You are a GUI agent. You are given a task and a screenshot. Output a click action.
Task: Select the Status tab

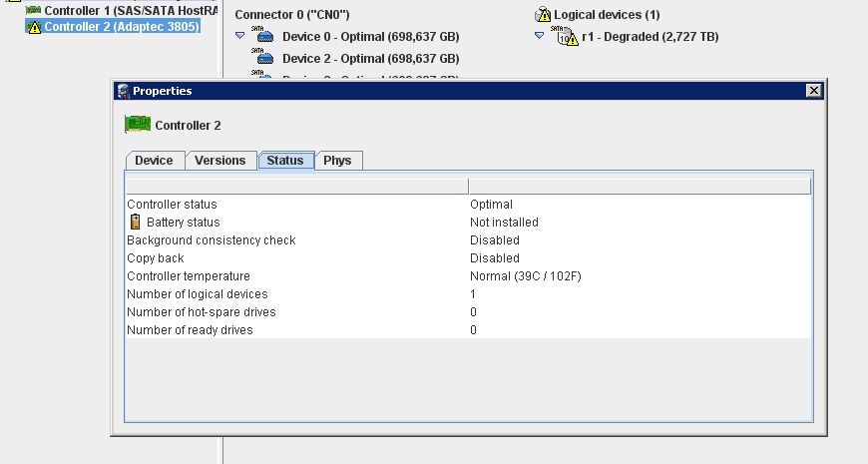(285, 161)
